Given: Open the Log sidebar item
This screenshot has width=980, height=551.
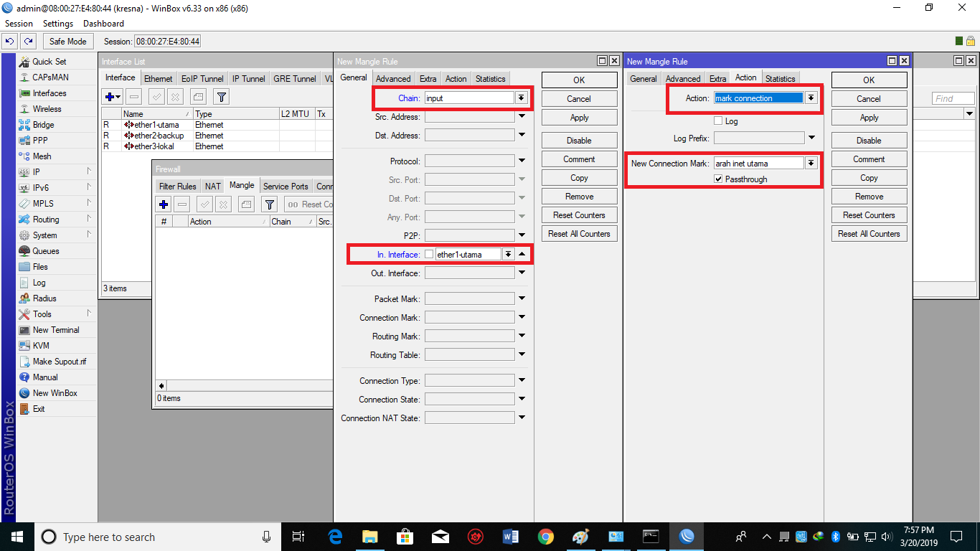Looking at the screenshot, I should click(x=39, y=283).
